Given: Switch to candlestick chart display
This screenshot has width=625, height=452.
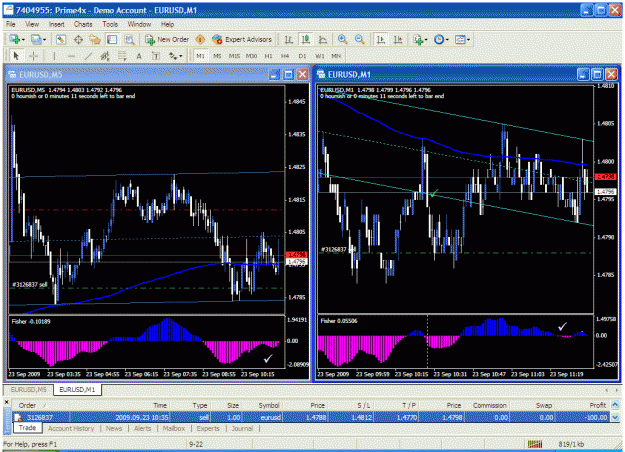Looking at the screenshot, I should [306, 39].
